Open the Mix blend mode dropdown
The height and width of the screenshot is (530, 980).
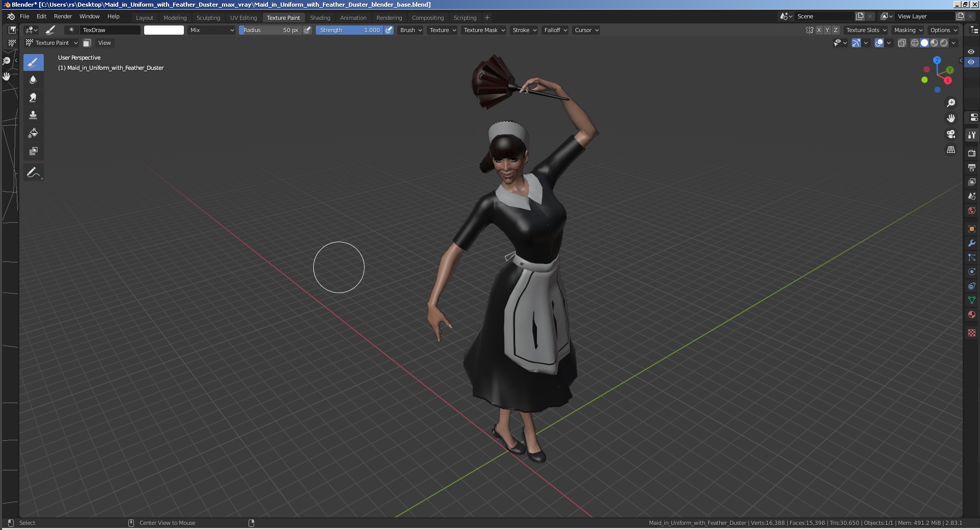pos(211,30)
